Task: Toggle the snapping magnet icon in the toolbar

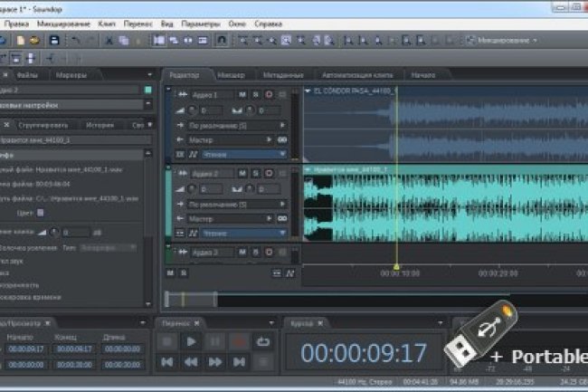Action: [222, 40]
